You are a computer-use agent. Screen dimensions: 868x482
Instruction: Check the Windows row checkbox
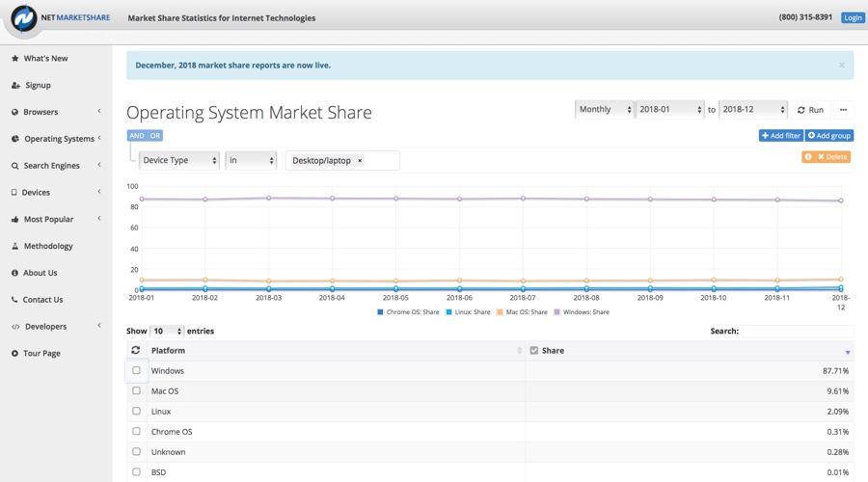136,370
